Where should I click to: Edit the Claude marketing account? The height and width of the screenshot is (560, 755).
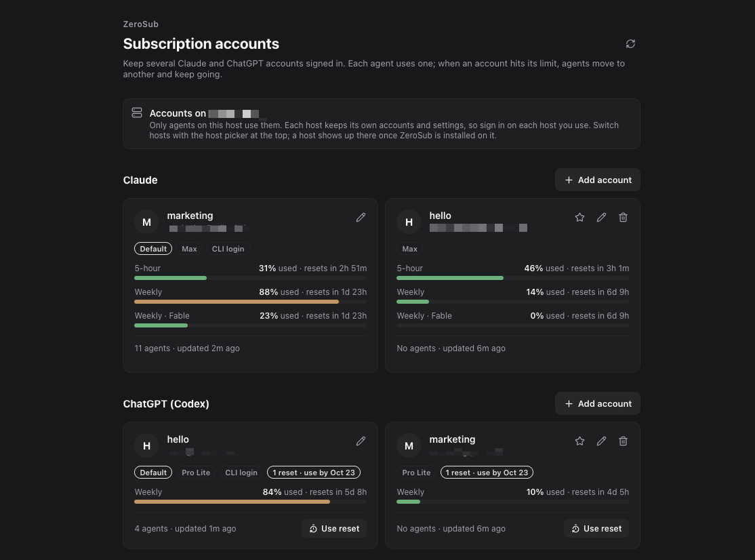coord(361,218)
